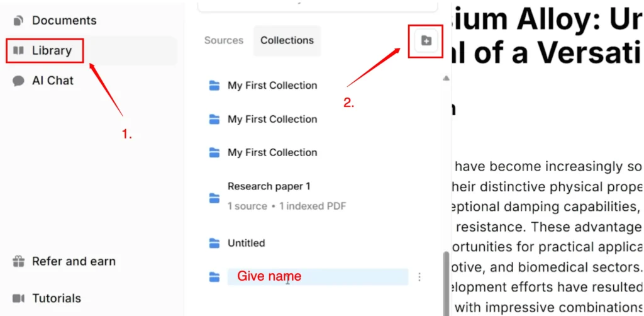
Task: Click the folder icon beside Research paper 1
Action: (x=214, y=198)
